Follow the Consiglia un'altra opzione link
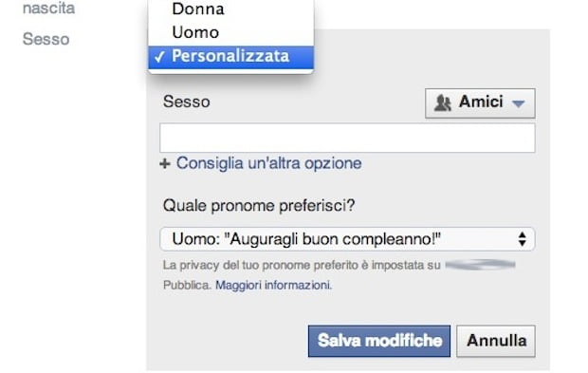This screenshot has height=373, width=588. [269, 163]
